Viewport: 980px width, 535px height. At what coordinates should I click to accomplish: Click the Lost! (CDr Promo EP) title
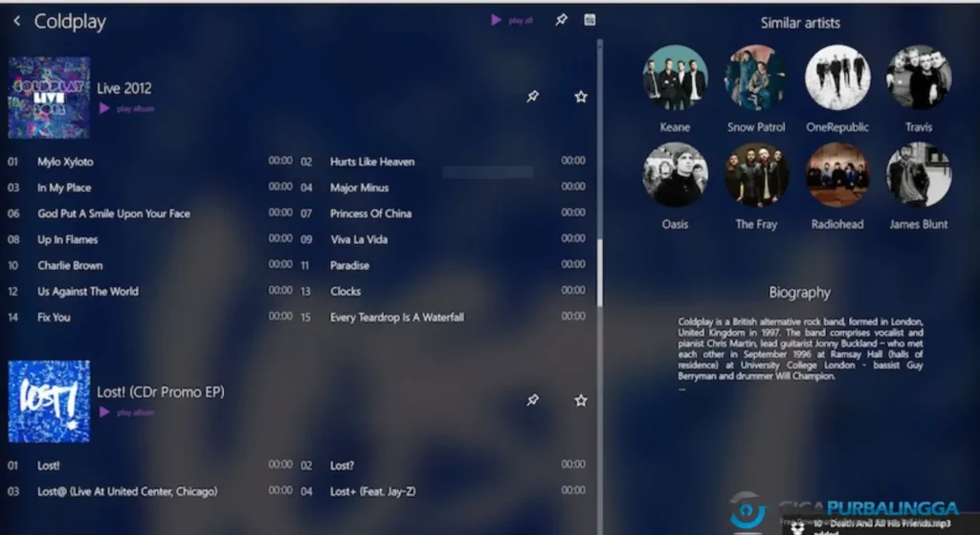pyautogui.click(x=161, y=391)
